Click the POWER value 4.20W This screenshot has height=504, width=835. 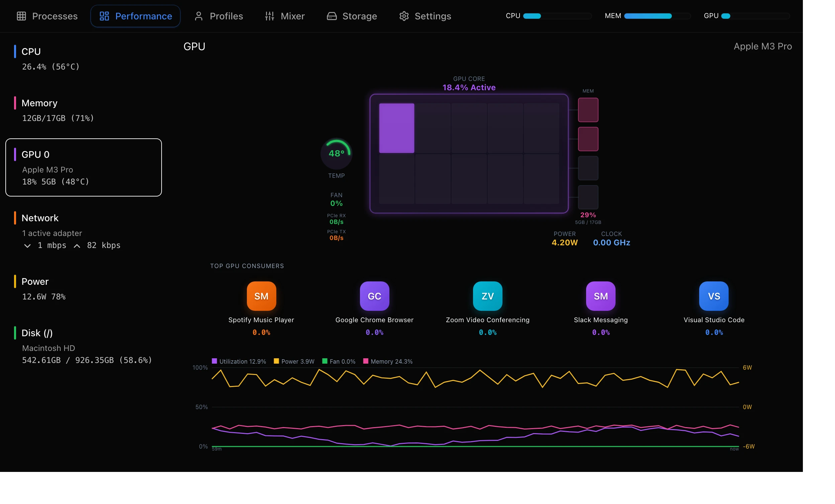point(565,242)
